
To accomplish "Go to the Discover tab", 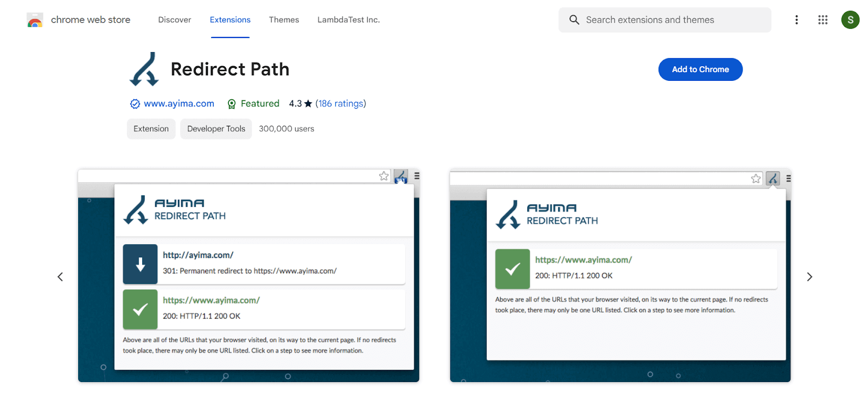I will click(175, 20).
